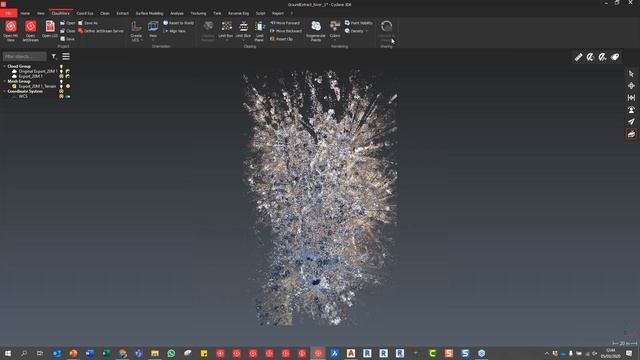Click representation icon of Original Export_20M 1

68,71
